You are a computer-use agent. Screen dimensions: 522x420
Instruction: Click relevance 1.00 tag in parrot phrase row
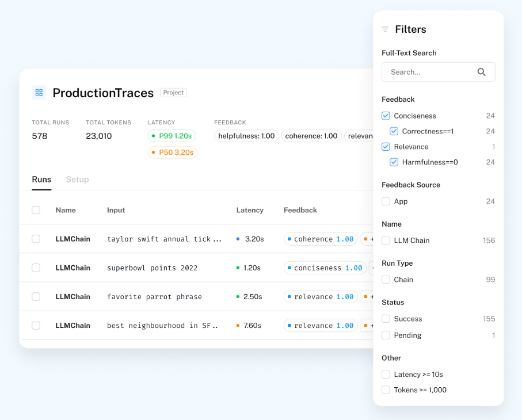tap(321, 296)
